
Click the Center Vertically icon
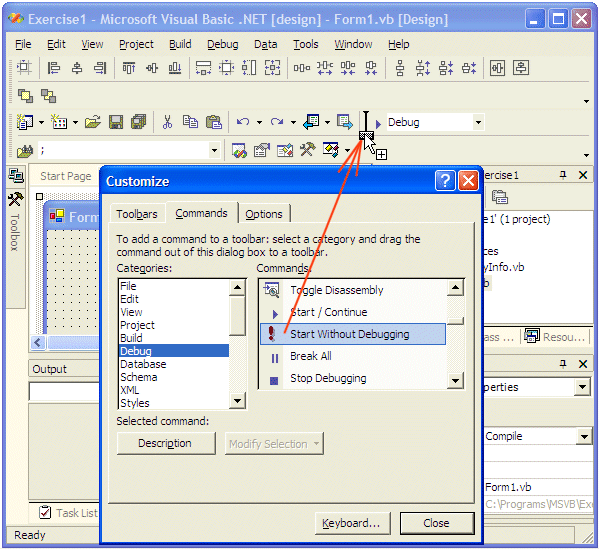pos(521,68)
